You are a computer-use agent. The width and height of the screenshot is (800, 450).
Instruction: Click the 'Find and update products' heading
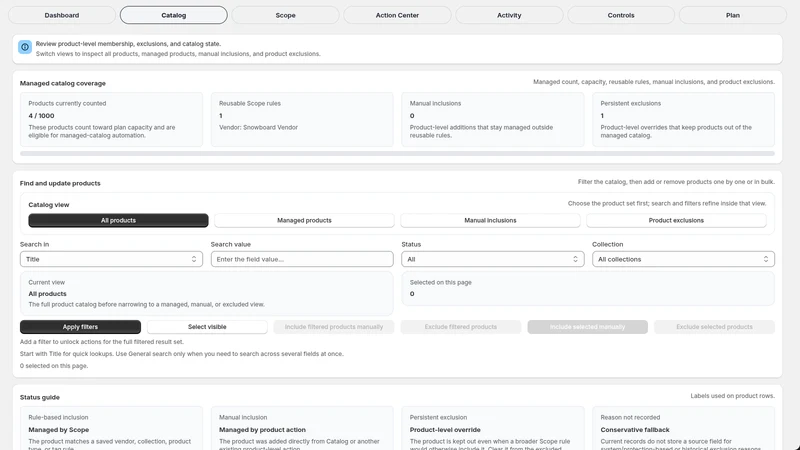coord(60,183)
